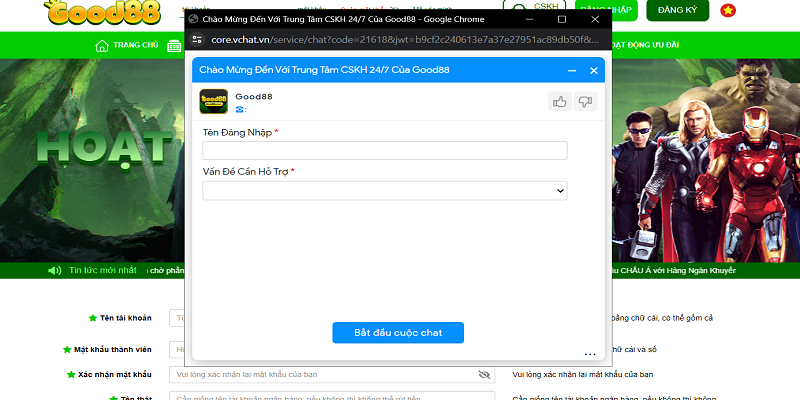
Task: Click the ĐĂNG KÝ button
Action: (x=677, y=9)
